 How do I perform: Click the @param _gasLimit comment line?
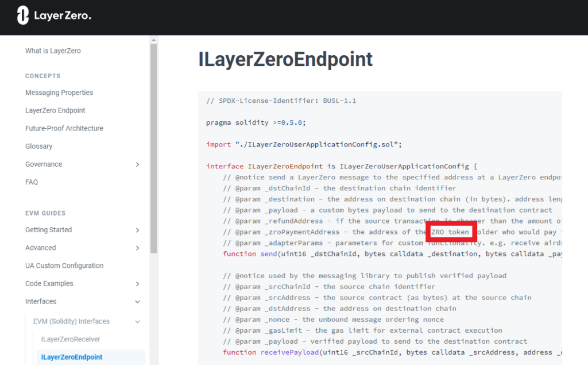[363, 331]
